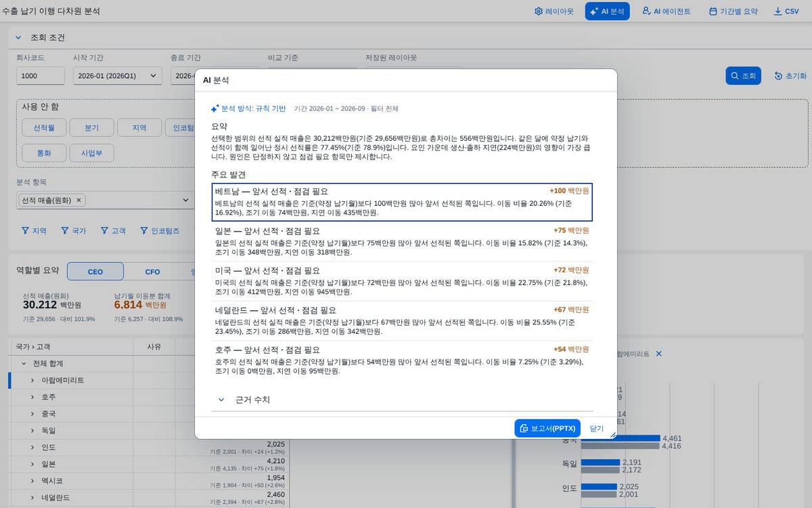812x508 pixels.
Task: Open the 시작 기간 dropdown 2026-01 (2026Q1)
Action: [117, 76]
